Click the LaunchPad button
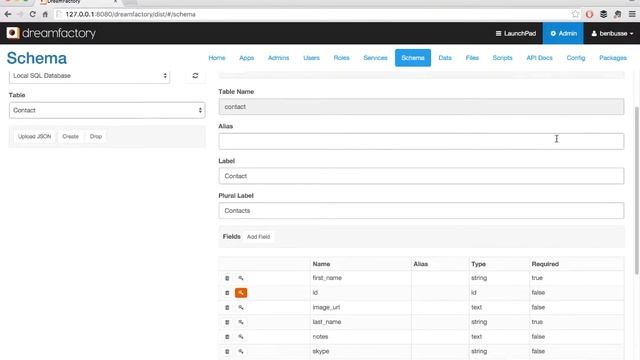640x360 pixels. 516,33
